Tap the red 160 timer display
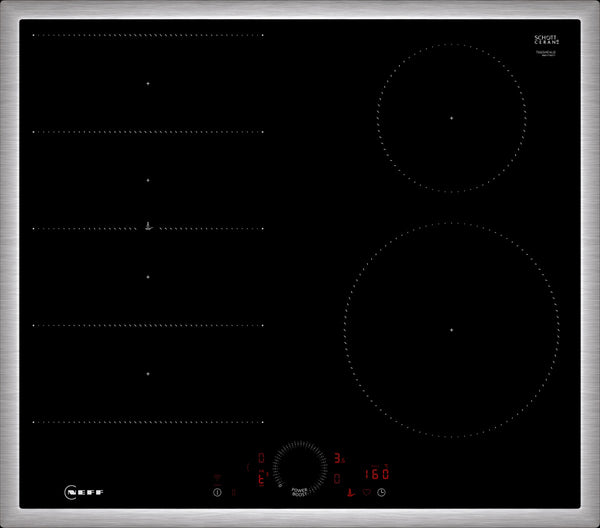The width and height of the screenshot is (600, 528). [376, 474]
